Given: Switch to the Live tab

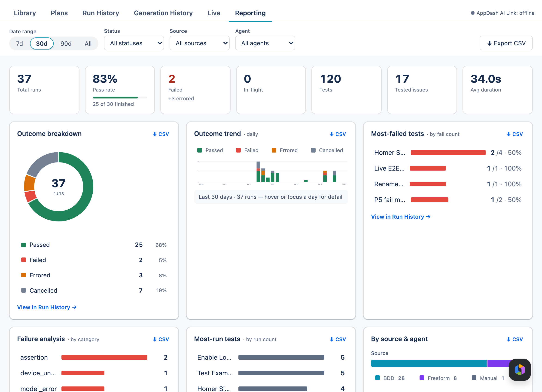Looking at the screenshot, I should (x=214, y=13).
